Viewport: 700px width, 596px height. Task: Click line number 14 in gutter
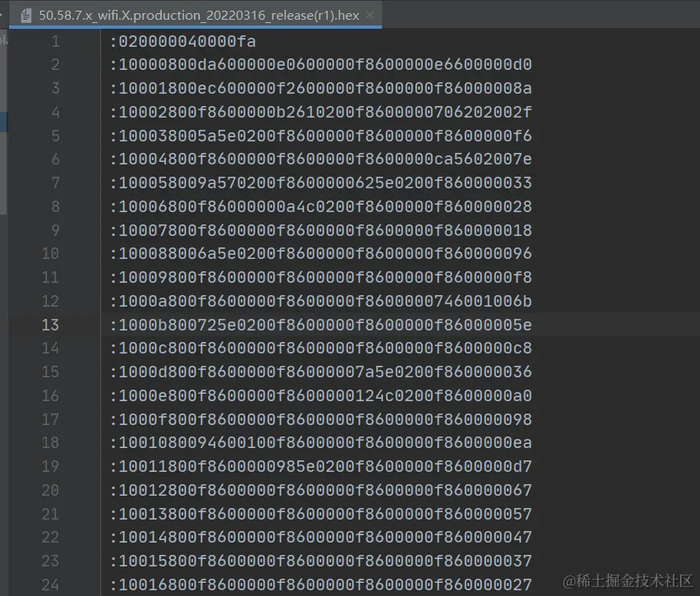(x=50, y=348)
